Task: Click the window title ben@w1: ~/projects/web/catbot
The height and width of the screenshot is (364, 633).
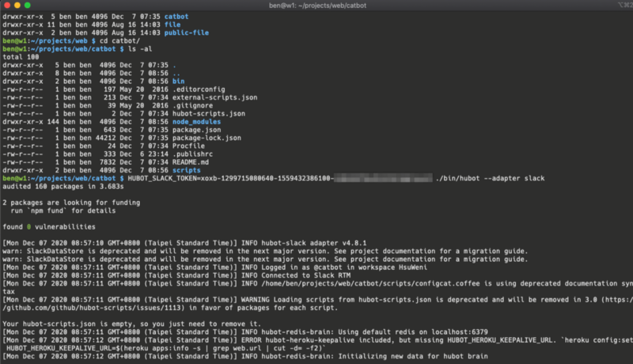Action: [317, 6]
